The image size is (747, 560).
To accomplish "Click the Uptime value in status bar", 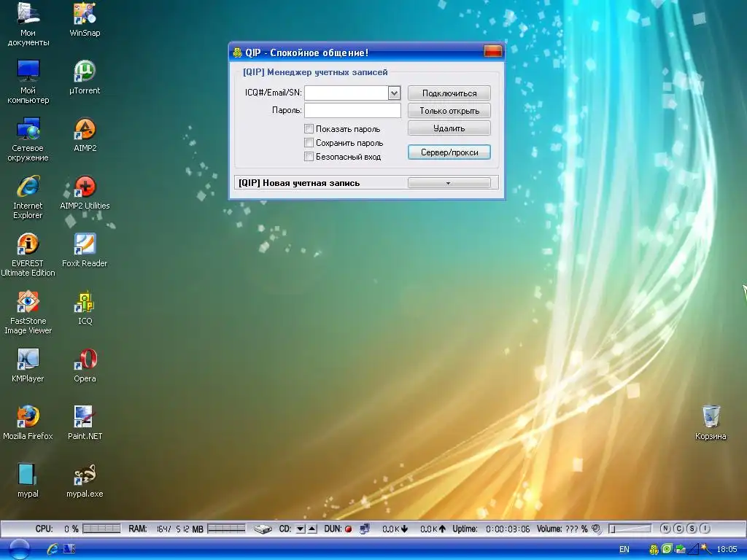I will pos(508,529).
